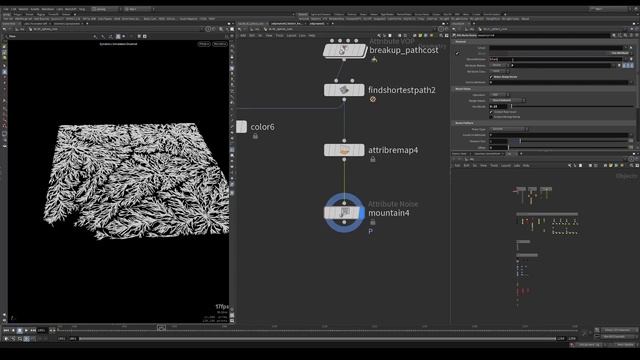
Task: Select the mountain4 Attribute Noise node
Action: point(343,213)
